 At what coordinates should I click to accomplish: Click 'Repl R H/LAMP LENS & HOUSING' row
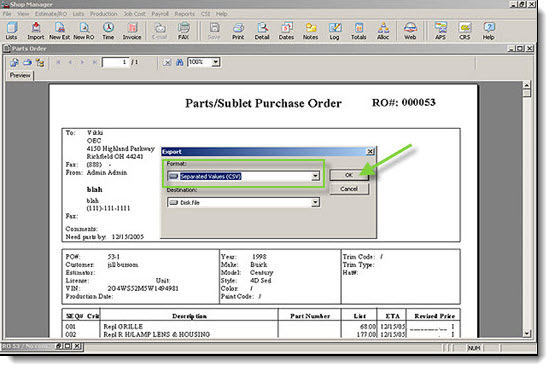(157, 334)
